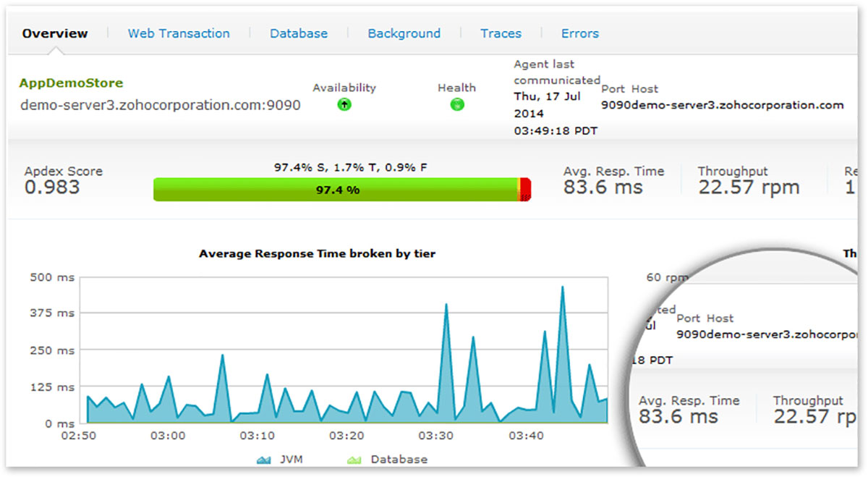Click the 375 ms y-axis label
868x477 pixels.
pos(52,313)
